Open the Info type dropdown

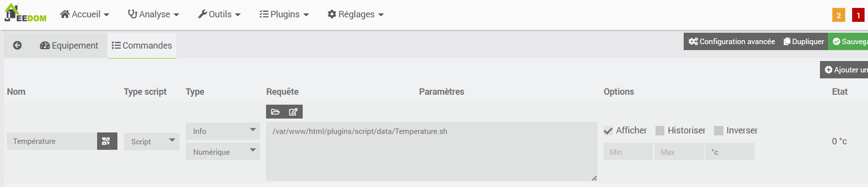coord(223,131)
